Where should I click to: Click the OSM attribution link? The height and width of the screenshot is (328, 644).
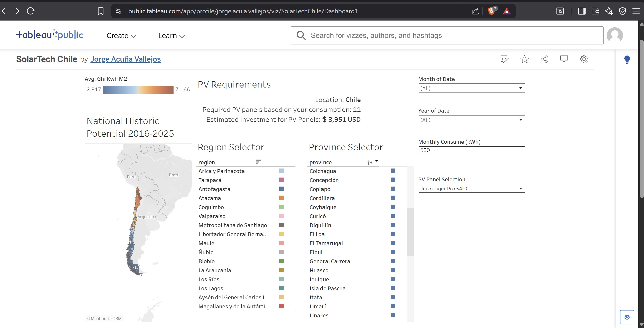(115, 319)
